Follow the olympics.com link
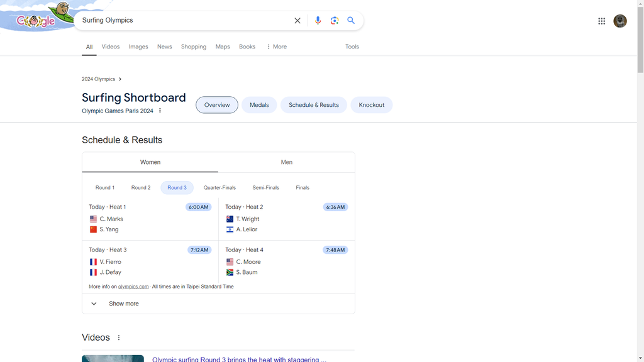 [133, 287]
